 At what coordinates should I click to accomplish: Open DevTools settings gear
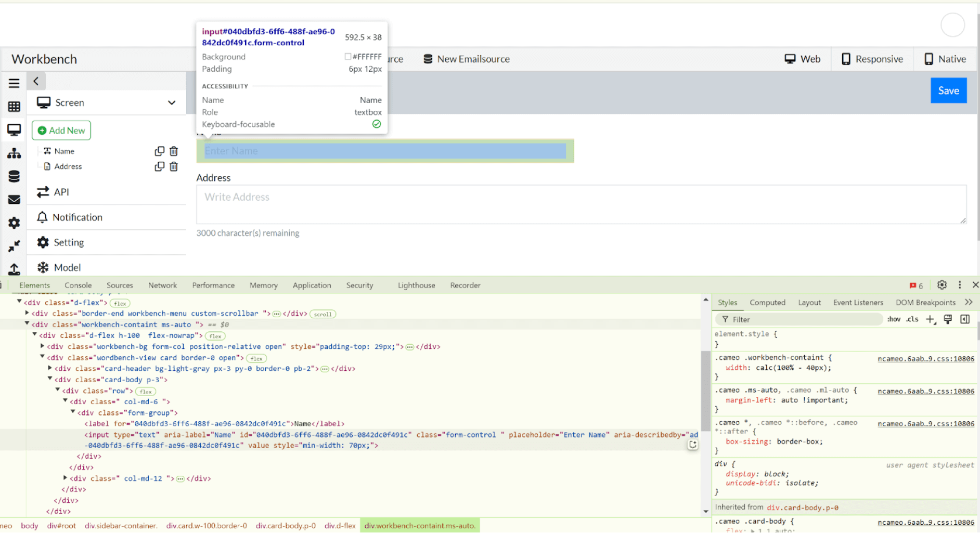pyautogui.click(x=942, y=285)
